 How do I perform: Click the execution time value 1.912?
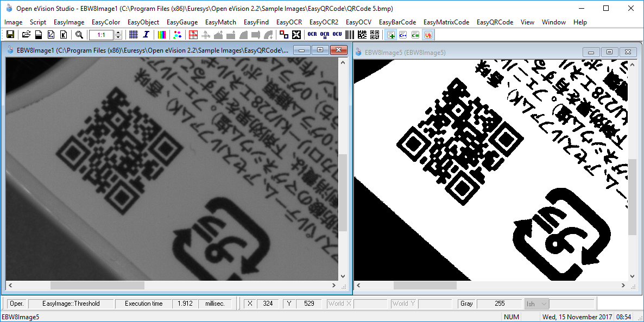click(x=185, y=304)
